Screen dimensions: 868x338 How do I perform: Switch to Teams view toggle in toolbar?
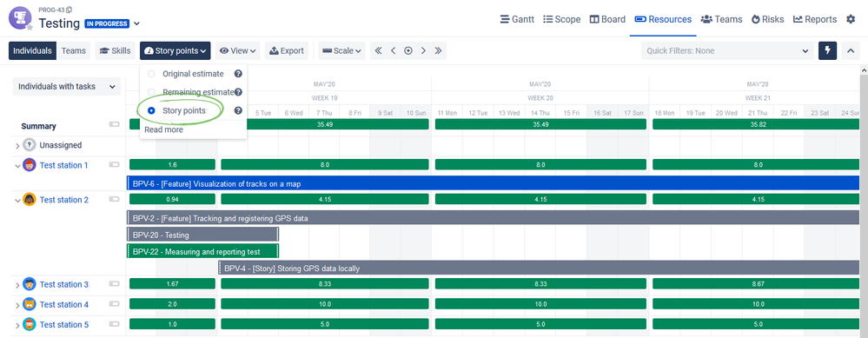pos(74,51)
